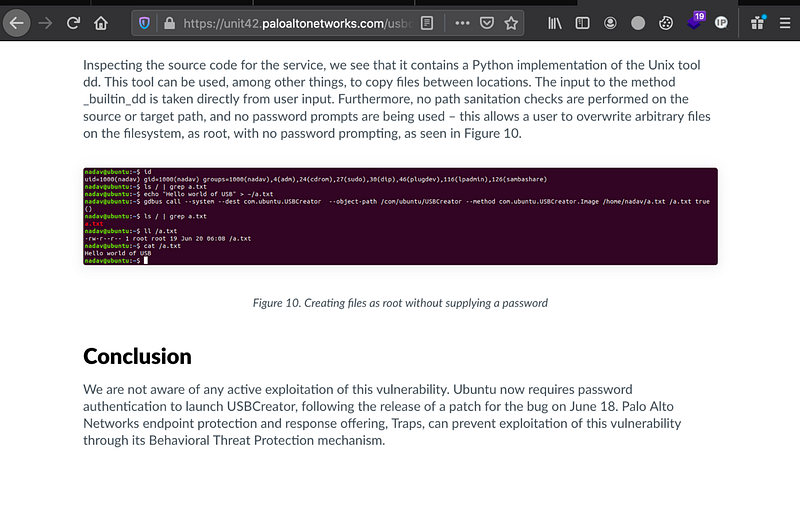Open the gift box What's New icon
Screen dimensions: 800x506
click(x=758, y=23)
